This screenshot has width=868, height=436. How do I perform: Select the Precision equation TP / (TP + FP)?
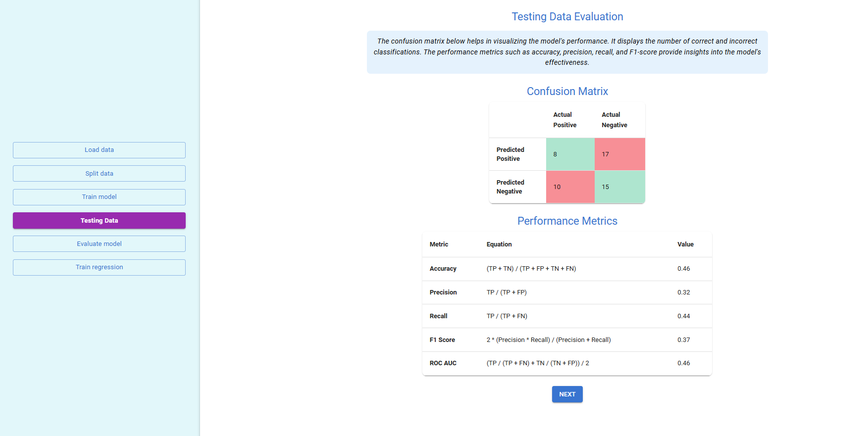[507, 292]
